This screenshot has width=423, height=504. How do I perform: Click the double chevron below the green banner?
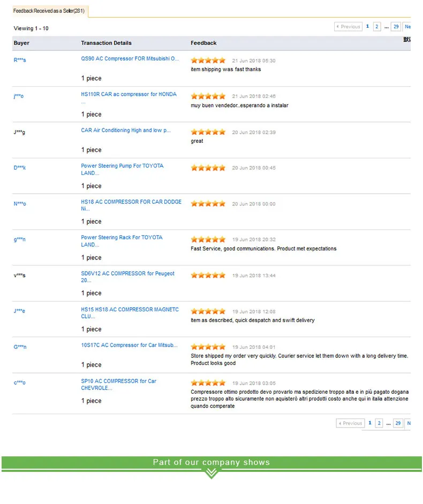211,474
